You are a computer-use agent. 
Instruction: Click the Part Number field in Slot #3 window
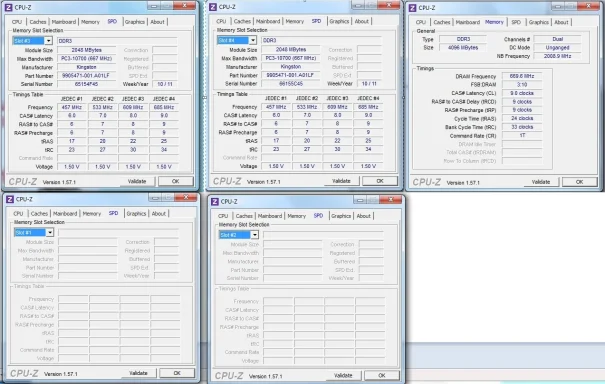click(x=86, y=76)
